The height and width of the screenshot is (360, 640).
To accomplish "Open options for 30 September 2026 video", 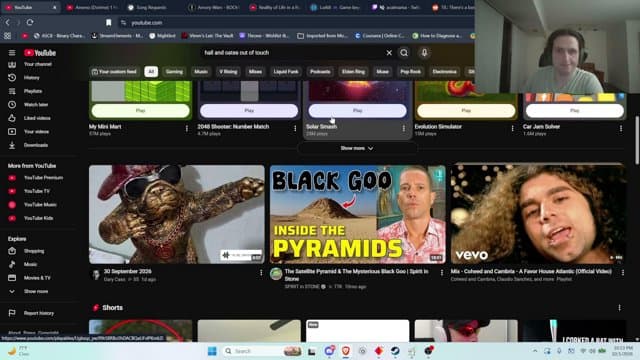I will (x=261, y=272).
